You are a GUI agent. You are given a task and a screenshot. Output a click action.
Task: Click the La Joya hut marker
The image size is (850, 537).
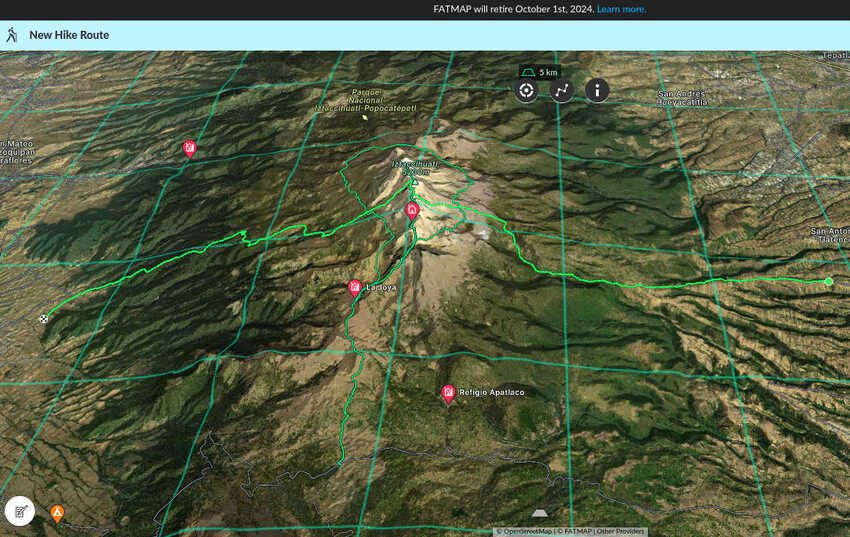(x=354, y=287)
